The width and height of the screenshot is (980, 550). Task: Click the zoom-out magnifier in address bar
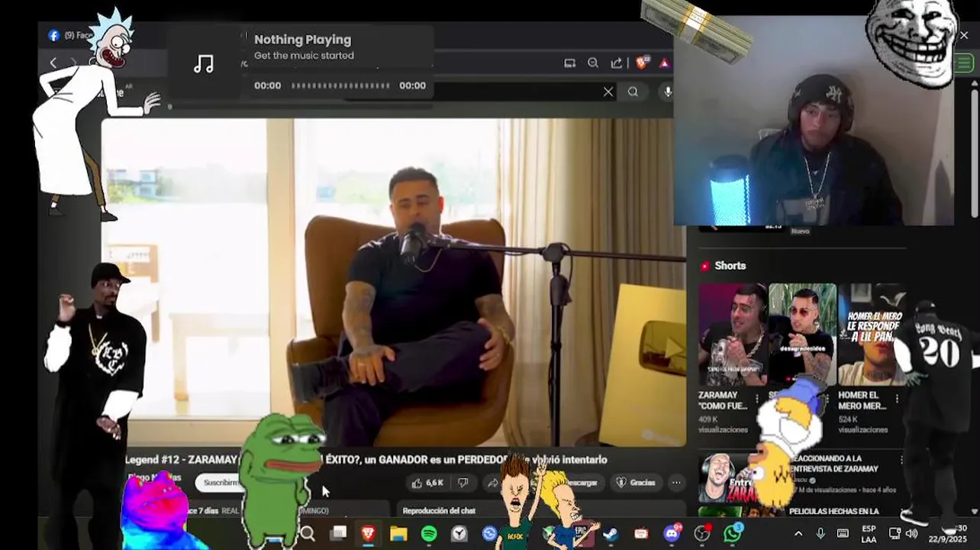point(593,63)
